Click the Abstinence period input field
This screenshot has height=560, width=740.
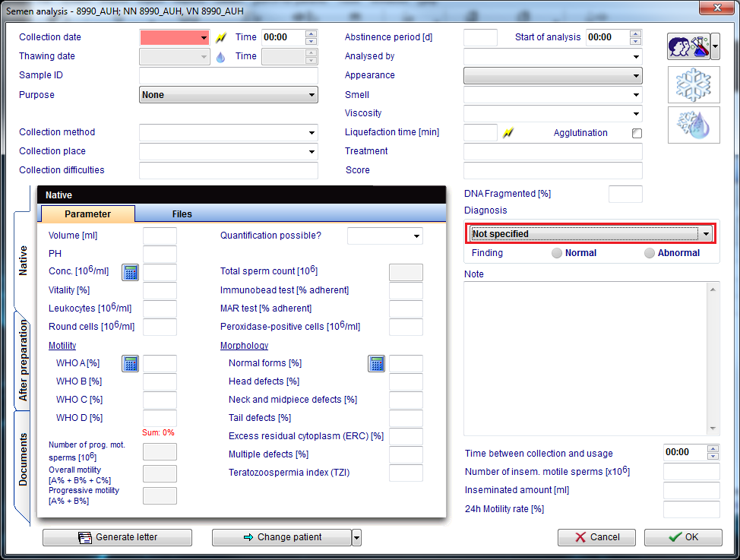480,38
